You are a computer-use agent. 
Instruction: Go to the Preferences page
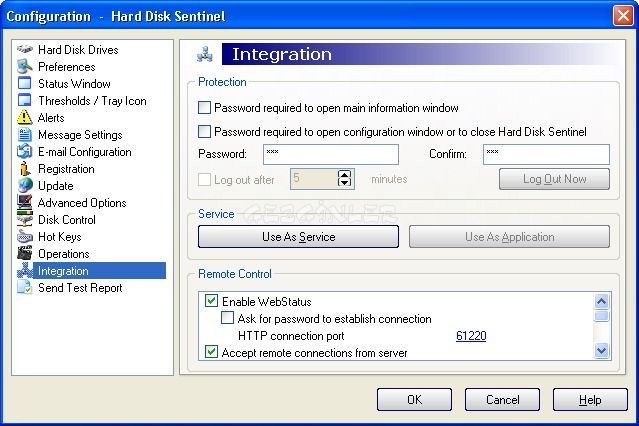[x=67, y=67]
